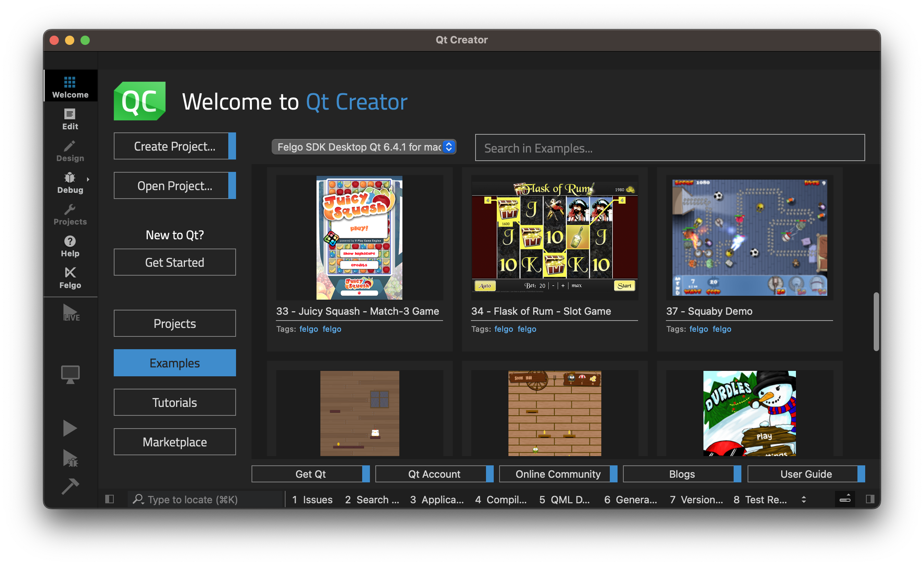Open the Debug mode
Viewport: 924px width, 566px height.
[x=70, y=182]
